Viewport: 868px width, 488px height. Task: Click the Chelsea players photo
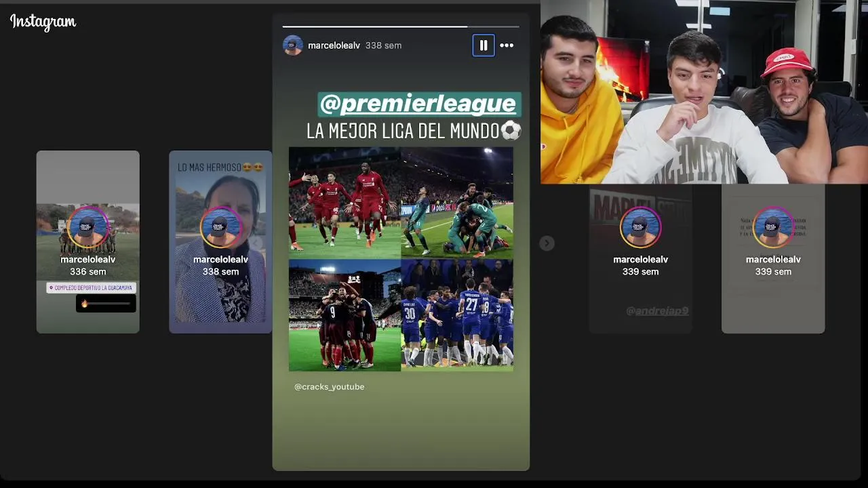(x=457, y=315)
